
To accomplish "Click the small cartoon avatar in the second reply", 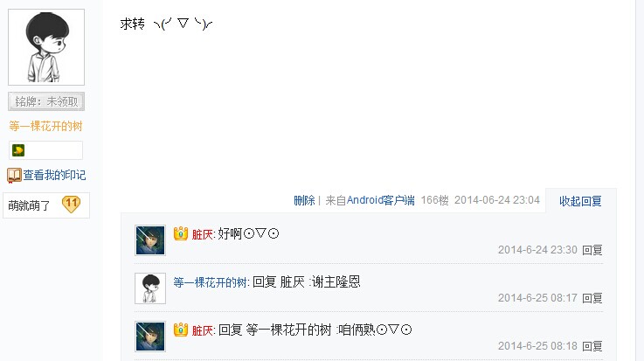I will [150, 288].
